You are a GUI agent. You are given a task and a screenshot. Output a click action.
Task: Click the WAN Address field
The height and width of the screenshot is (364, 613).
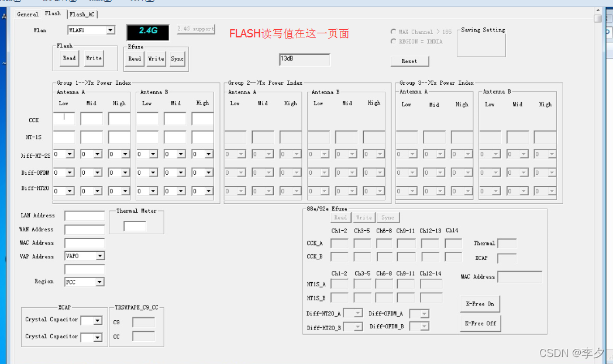tap(84, 230)
